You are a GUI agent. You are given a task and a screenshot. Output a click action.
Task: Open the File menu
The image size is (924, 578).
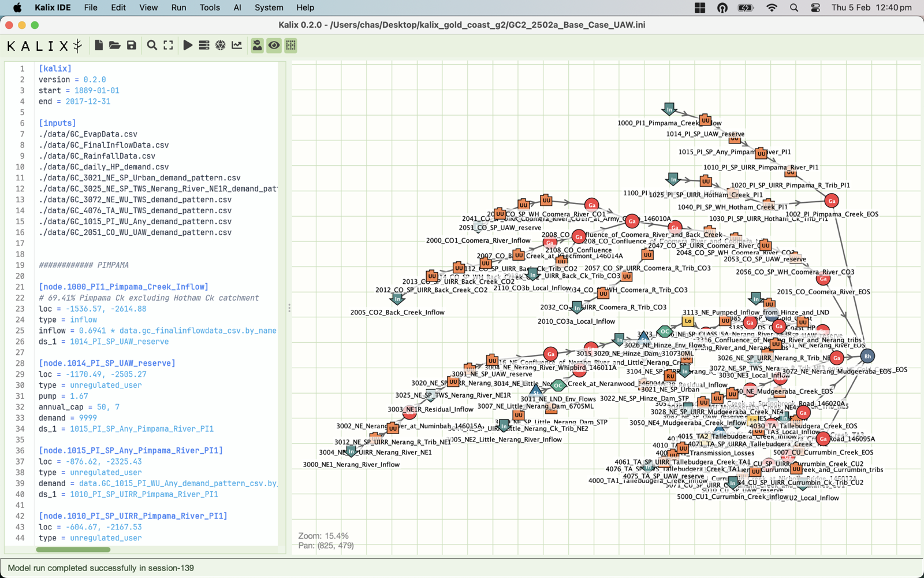tap(91, 8)
